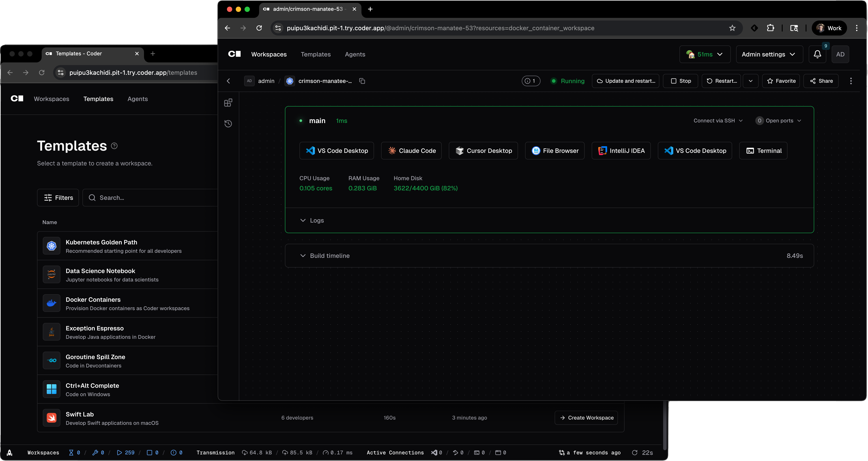Open Terminal app

[x=763, y=151]
